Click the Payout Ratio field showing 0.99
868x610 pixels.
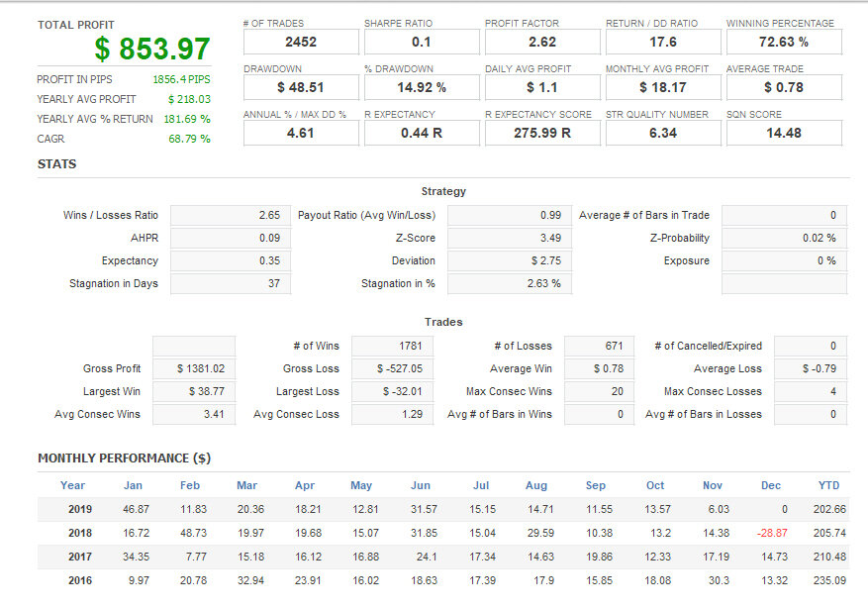510,215
